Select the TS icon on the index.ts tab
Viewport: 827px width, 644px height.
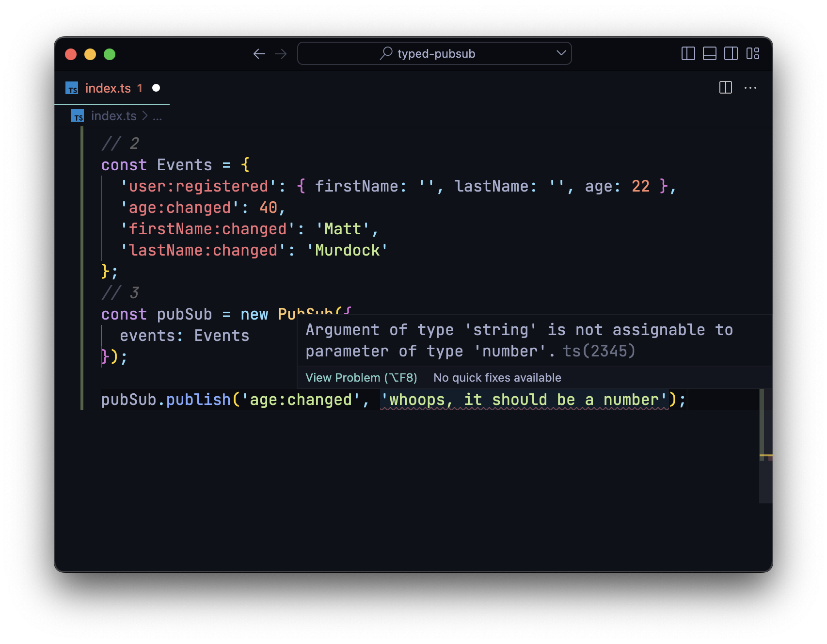(72, 88)
